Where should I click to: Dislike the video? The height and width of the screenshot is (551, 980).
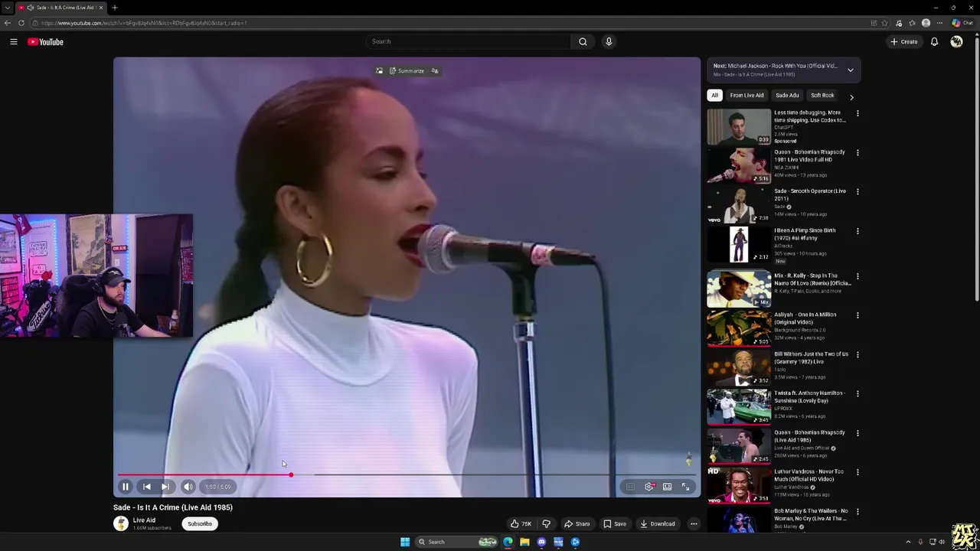(x=546, y=524)
